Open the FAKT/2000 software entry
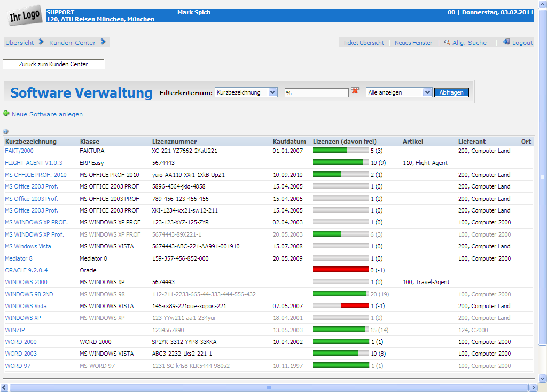 (x=19, y=151)
